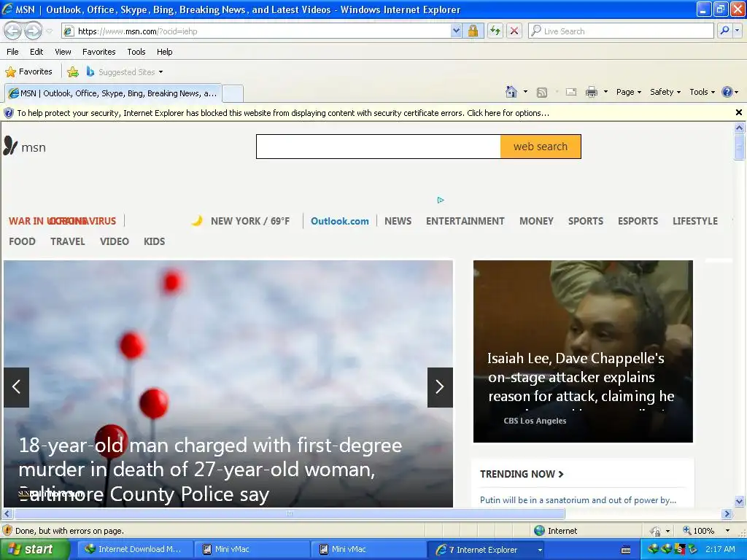The width and height of the screenshot is (747, 560).
Task: Open the VIDEO section link
Action: click(x=115, y=241)
